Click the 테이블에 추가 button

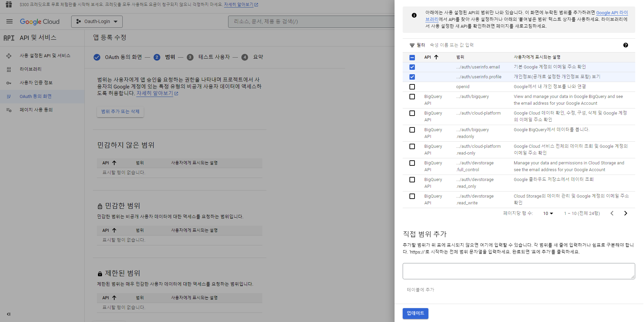[420, 290]
